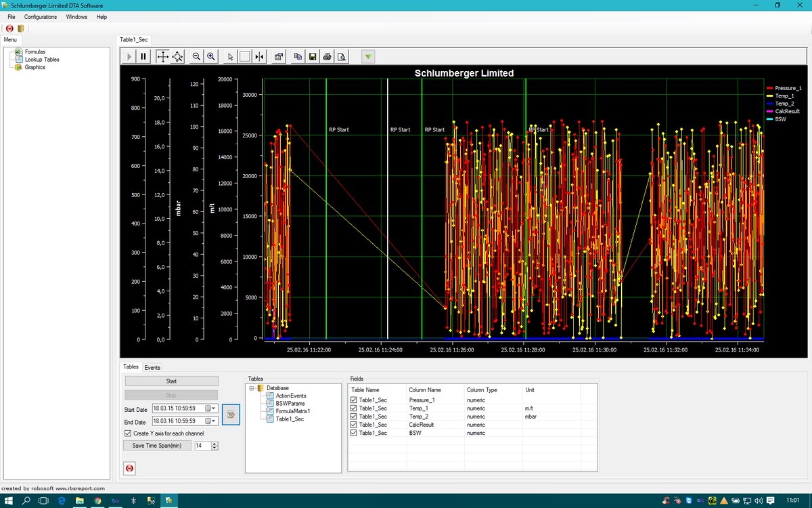Click the first RP Start marker label

tap(338, 129)
